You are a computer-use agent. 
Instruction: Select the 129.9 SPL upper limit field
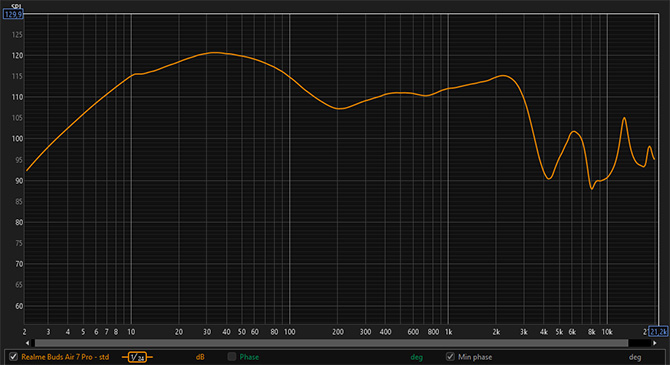13,15
